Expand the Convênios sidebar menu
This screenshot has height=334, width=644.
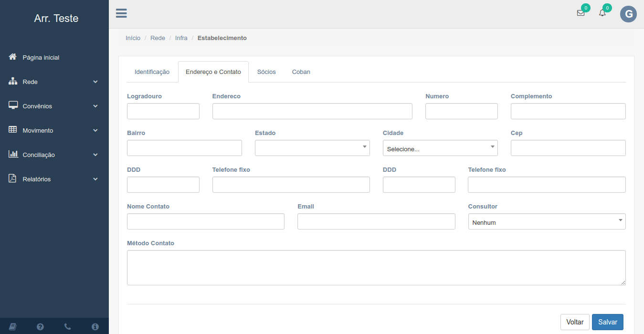coord(54,106)
